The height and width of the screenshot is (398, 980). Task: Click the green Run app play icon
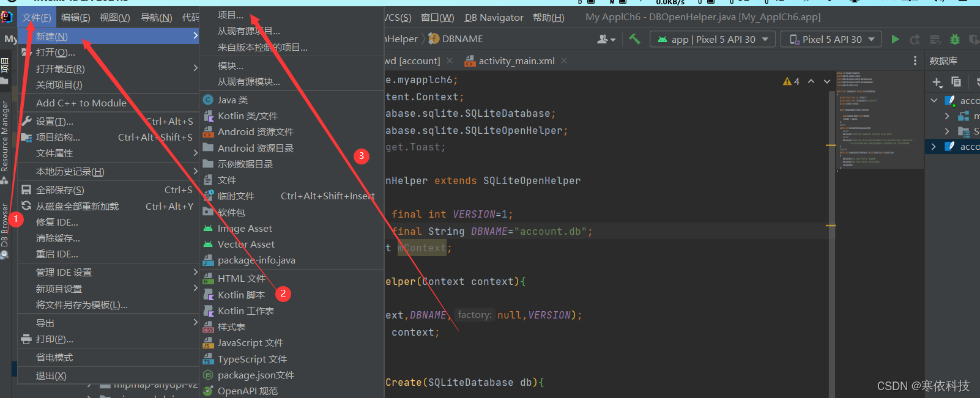(895, 39)
